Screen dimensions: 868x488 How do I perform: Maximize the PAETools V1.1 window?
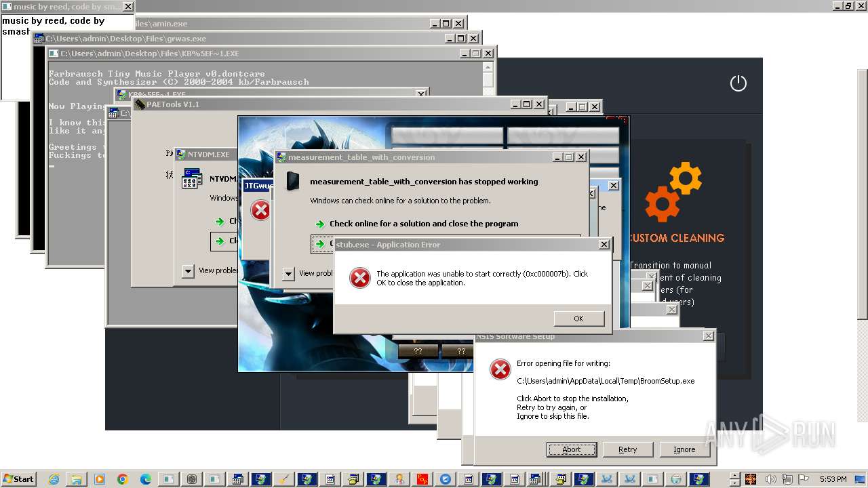point(526,104)
